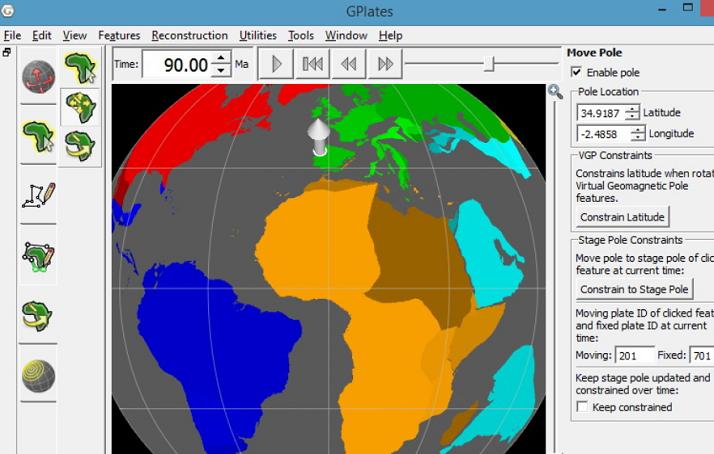Open the Help menu
The height and width of the screenshot is (454, 714).
(x=390, y=36)
